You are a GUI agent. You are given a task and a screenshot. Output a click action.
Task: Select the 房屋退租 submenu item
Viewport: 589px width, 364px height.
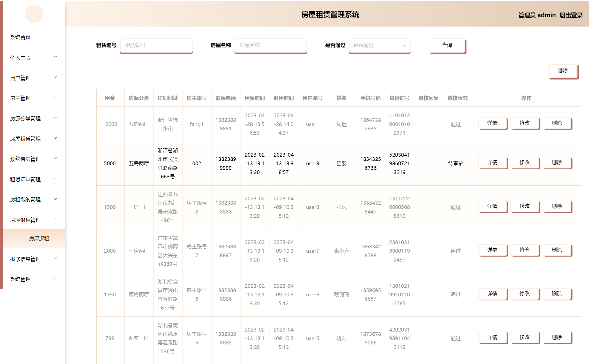click(x=39, y=238)
